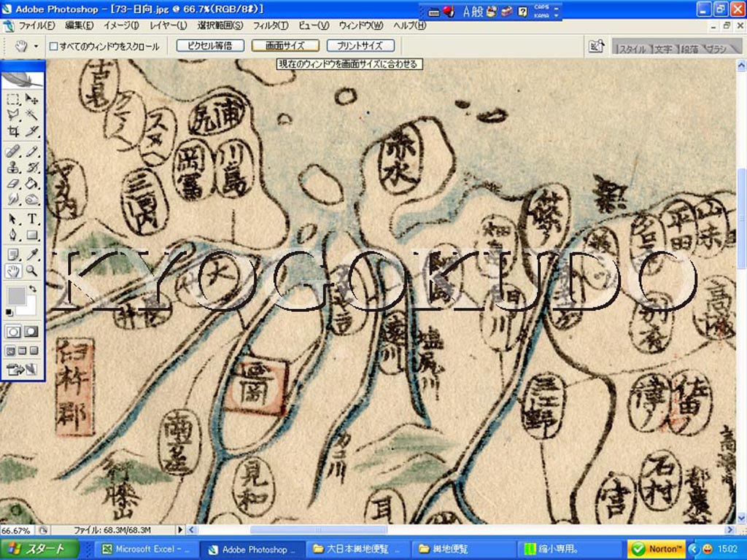
Task: Select the Eraser tool
Action: (13, 183)
